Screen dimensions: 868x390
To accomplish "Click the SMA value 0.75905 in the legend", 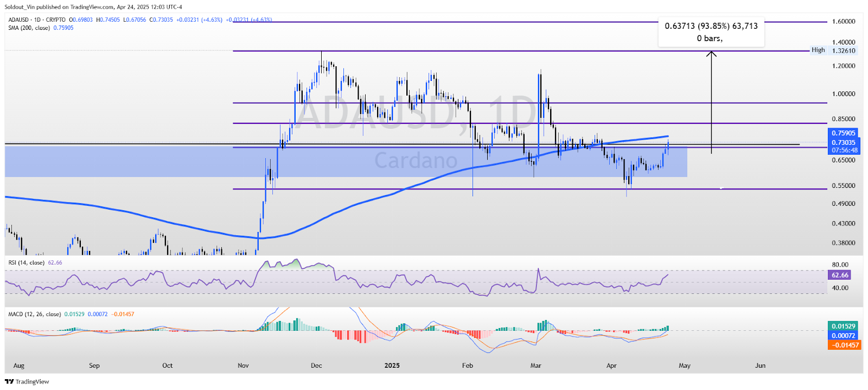I will 63,28.
